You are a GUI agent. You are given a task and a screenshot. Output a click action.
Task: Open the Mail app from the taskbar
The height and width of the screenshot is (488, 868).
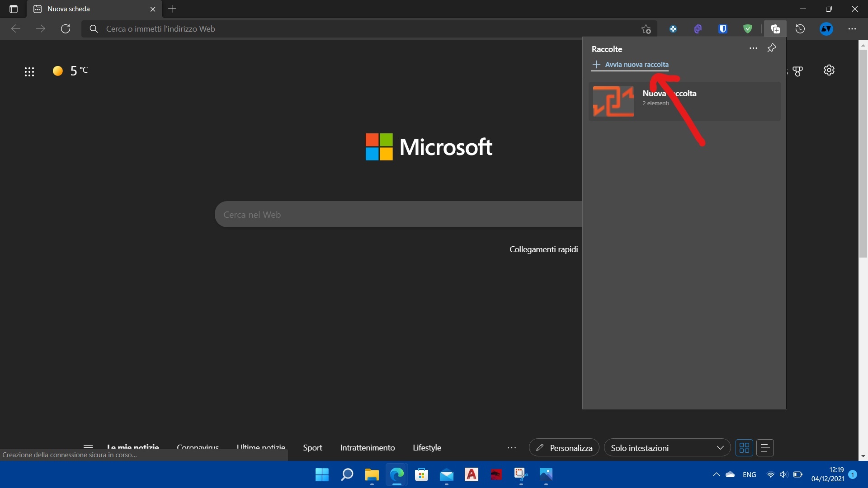click(x=446, y=475)
